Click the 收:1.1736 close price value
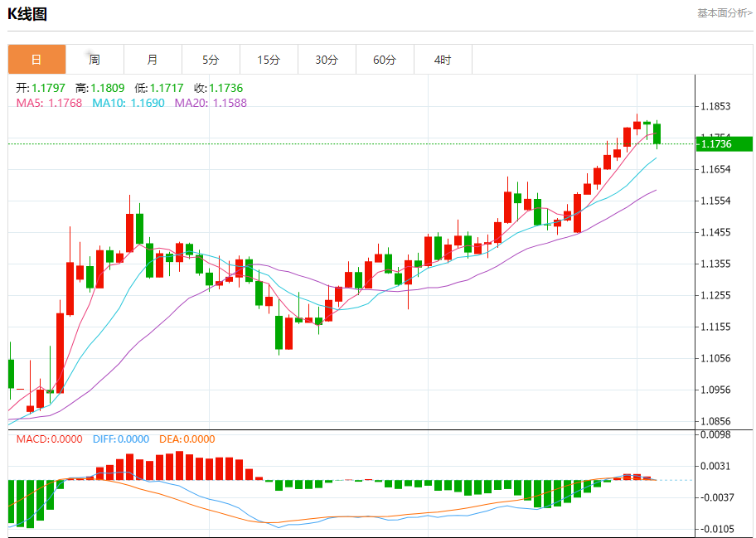Viewport: 756px width, 538px height. point(218,88)
